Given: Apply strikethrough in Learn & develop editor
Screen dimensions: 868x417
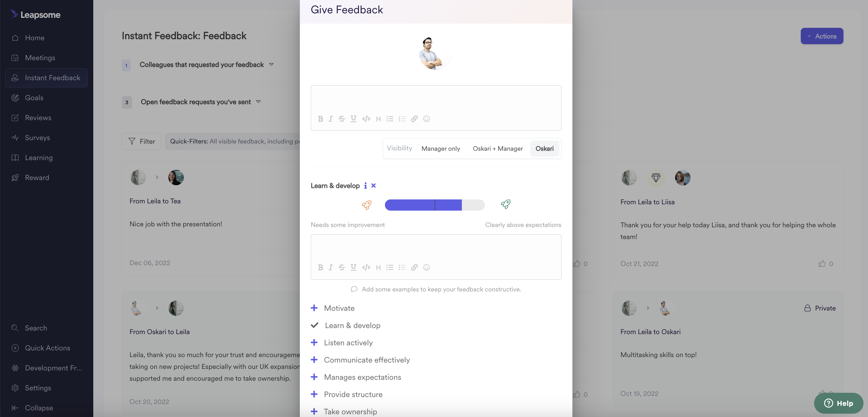Looking at the screenshot, I should pos(342,268).
